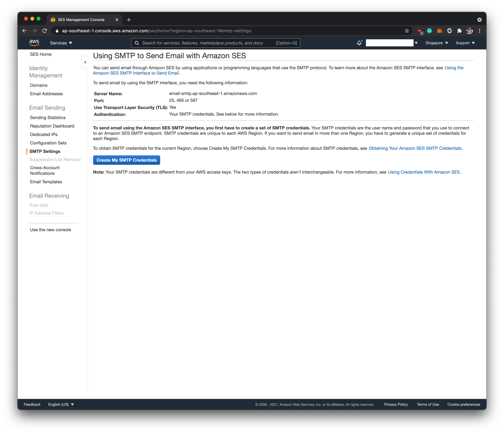Open the MetaMask fox extension icon
Image resolution: width=504 pixels, height=433 pixels.
click(439, 31)
